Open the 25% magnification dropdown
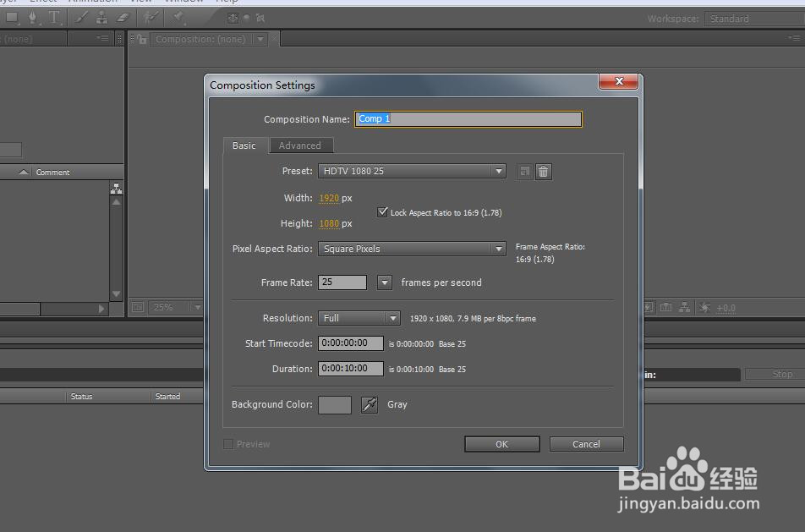Image resolution: width=805 pixels, height=532 pixels. (174, 307)
